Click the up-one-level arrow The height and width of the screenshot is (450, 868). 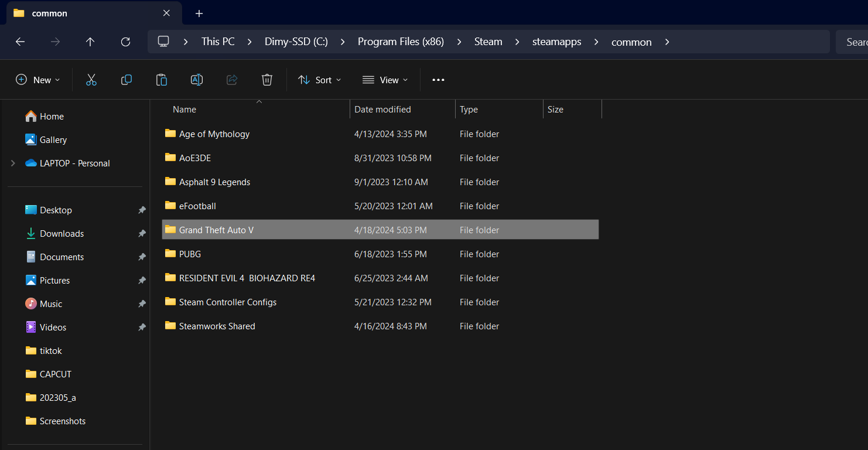(x=90, y=42)
